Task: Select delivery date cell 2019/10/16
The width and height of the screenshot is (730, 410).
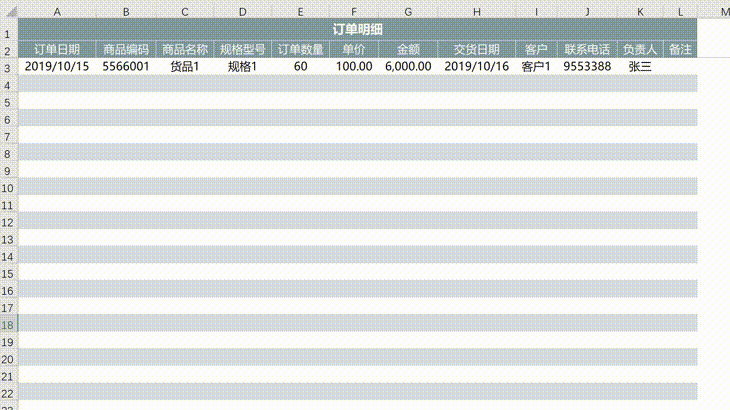Action: tap(476, 67)
